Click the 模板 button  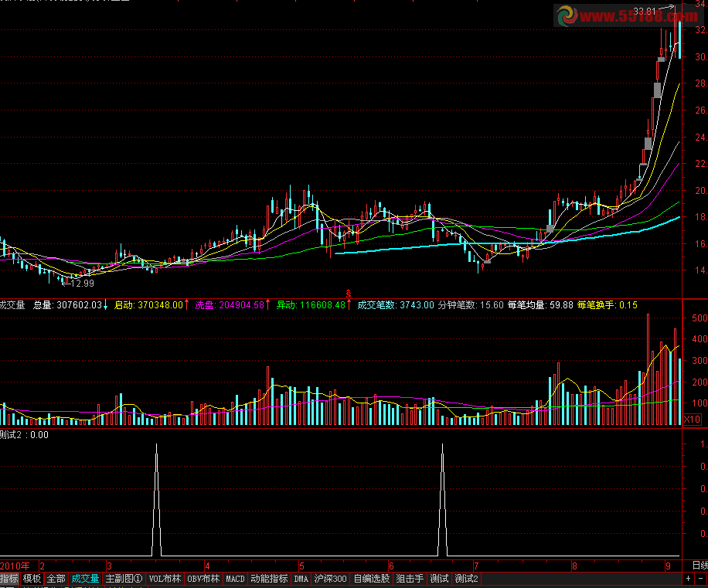[x=32, y=579]
